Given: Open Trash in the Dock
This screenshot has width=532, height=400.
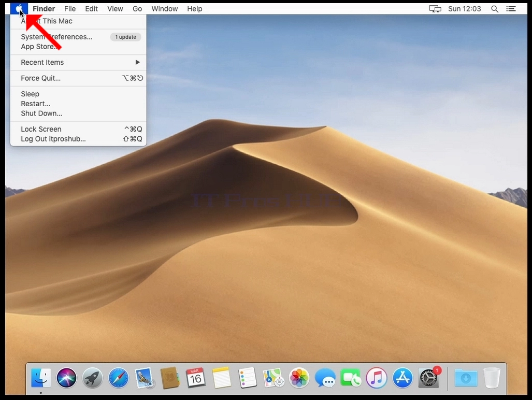Looking at the screenshot, I should [x=492, y=378].
